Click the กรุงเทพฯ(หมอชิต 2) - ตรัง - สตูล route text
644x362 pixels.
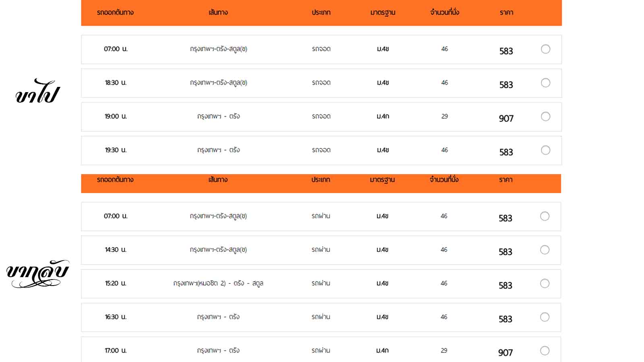[x=218, y=284]
